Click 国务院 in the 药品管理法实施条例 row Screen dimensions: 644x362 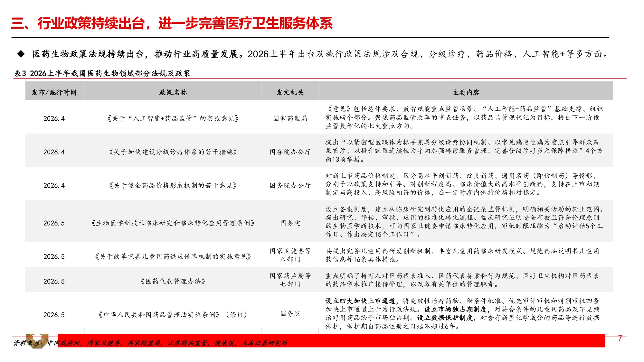[x=290, y=313]
